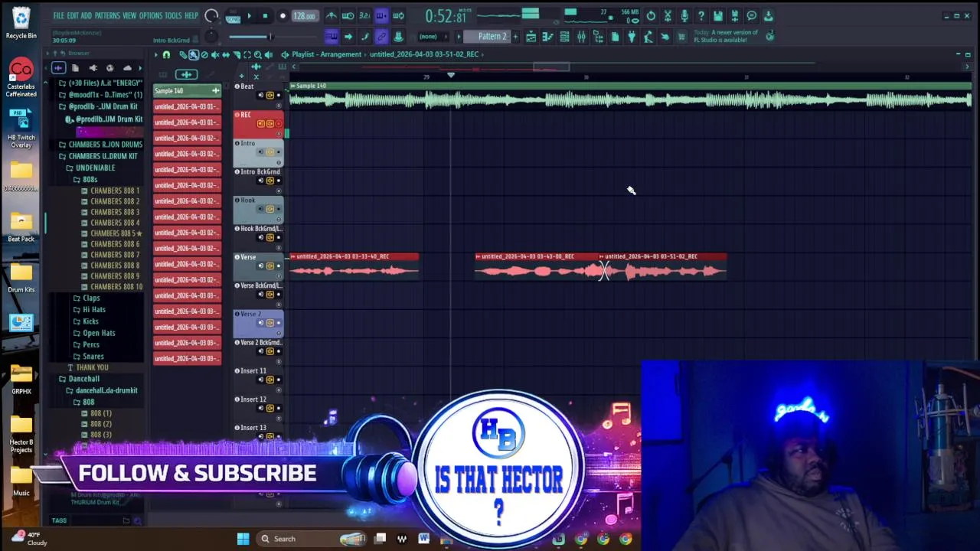980x551 pixels.
Task: Open the Channel rack icon
Action: 565,36
